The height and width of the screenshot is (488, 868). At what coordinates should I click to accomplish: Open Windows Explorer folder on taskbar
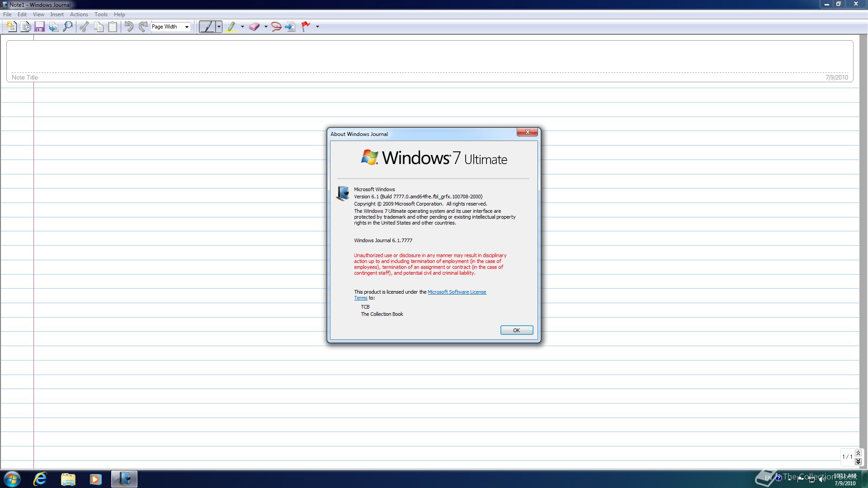pos(68,479)
